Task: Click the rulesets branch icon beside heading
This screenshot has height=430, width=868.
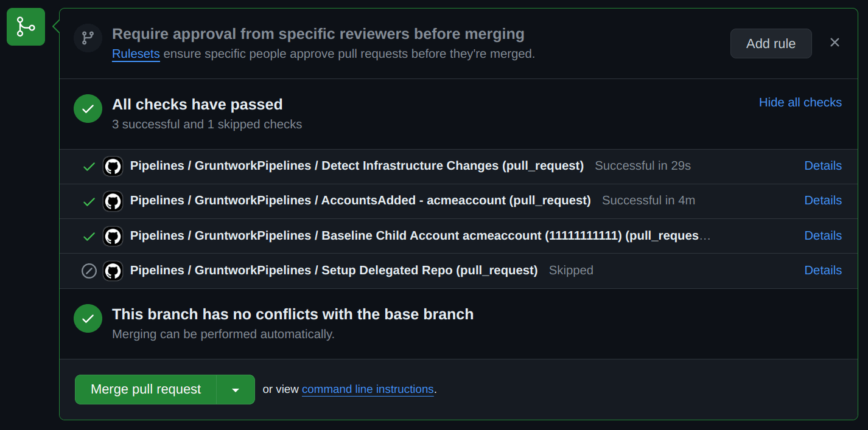Action: pyautogui.click(x=88, y=38)
